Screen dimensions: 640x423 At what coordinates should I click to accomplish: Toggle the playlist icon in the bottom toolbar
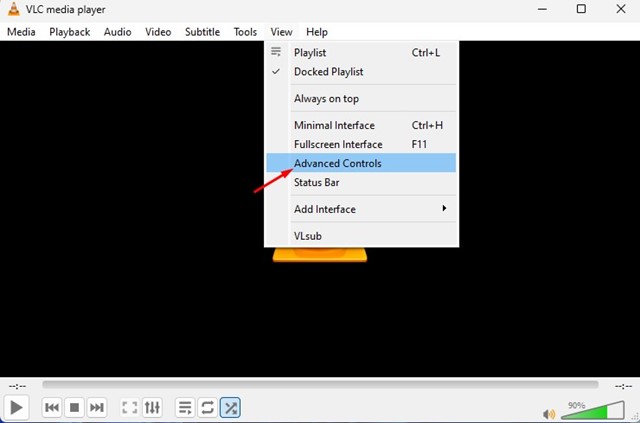click(185, 407)
